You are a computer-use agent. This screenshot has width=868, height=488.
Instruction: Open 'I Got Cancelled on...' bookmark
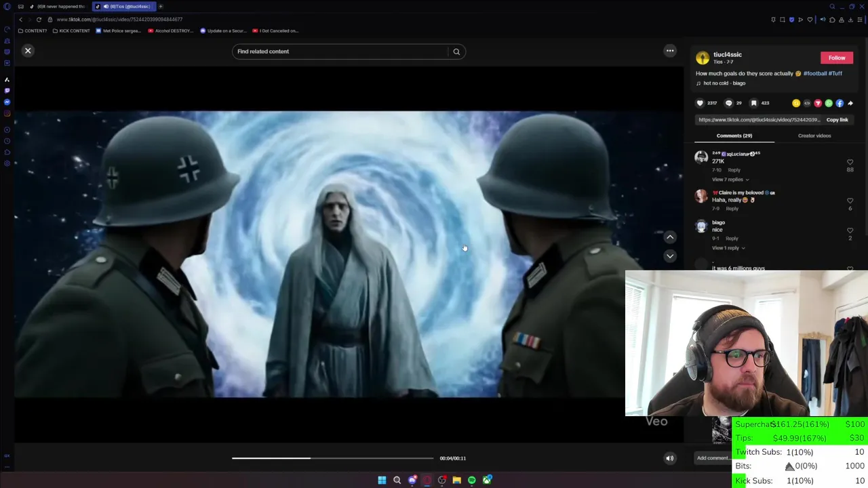[275, 30]
